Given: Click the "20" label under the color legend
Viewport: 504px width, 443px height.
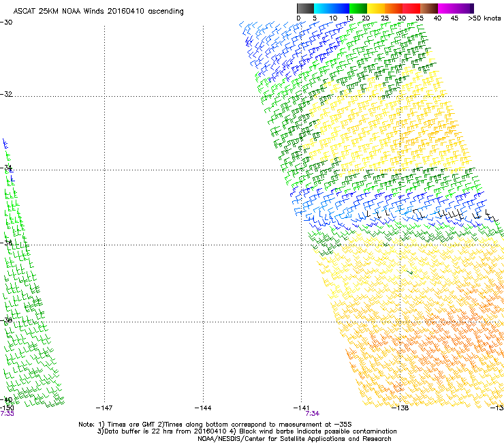Looking at the screenshot, I should coord(366,18).
